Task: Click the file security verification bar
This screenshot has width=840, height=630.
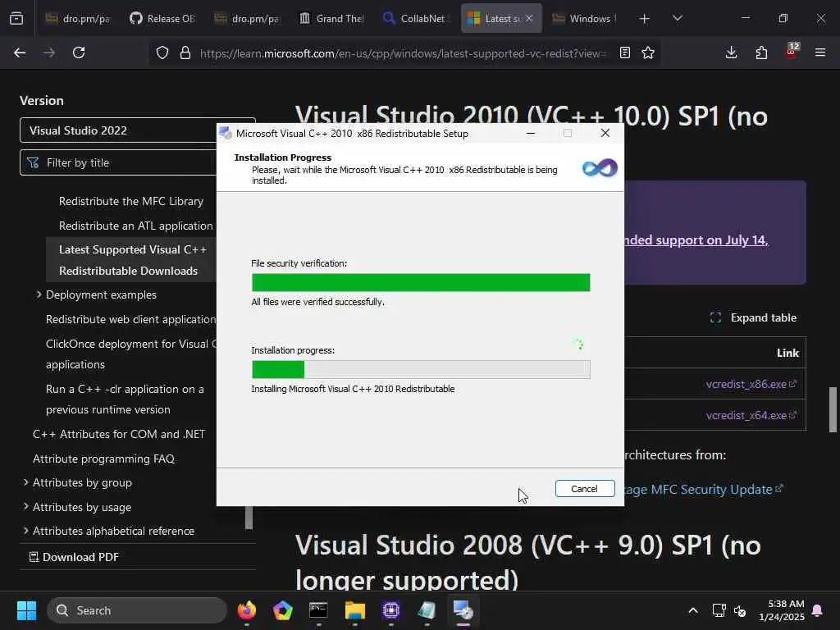Action: [421, 282]
